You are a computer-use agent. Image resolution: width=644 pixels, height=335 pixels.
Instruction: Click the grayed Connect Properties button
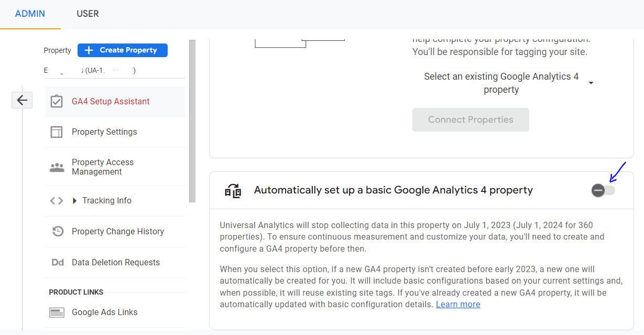click(x=470, y=120)
